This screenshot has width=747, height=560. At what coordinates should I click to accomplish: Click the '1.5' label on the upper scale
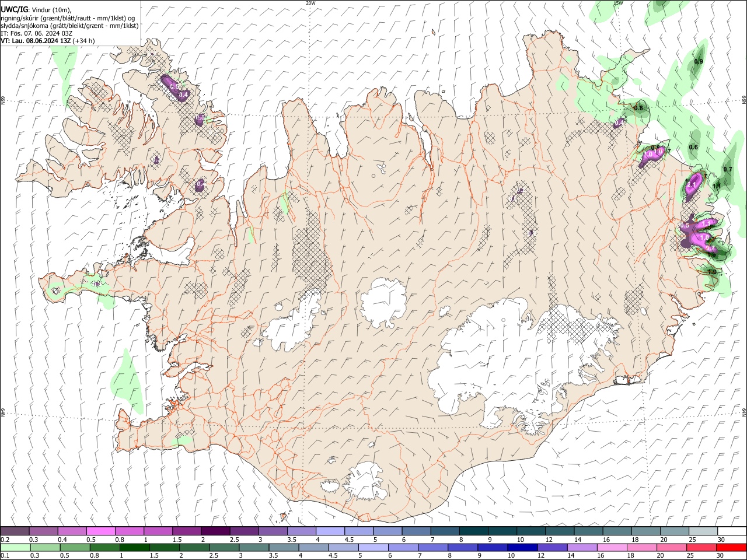pos(176,540)
